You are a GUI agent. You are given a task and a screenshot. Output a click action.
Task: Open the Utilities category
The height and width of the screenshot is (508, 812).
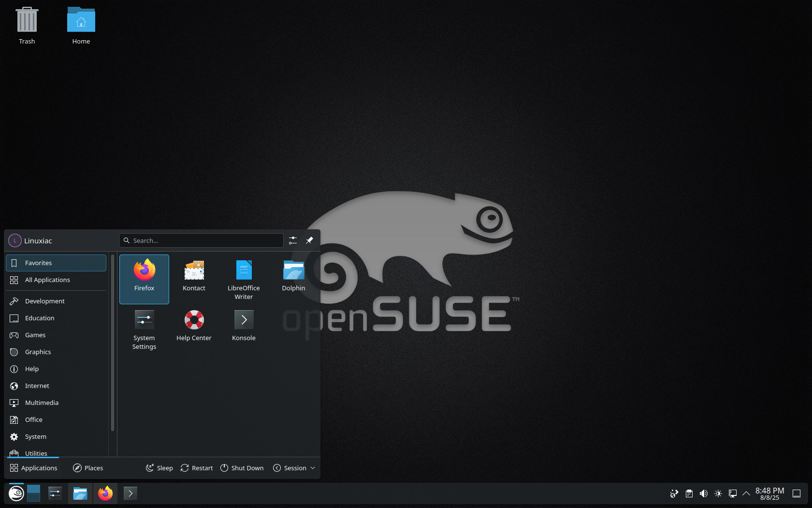(x=56, y=452)
